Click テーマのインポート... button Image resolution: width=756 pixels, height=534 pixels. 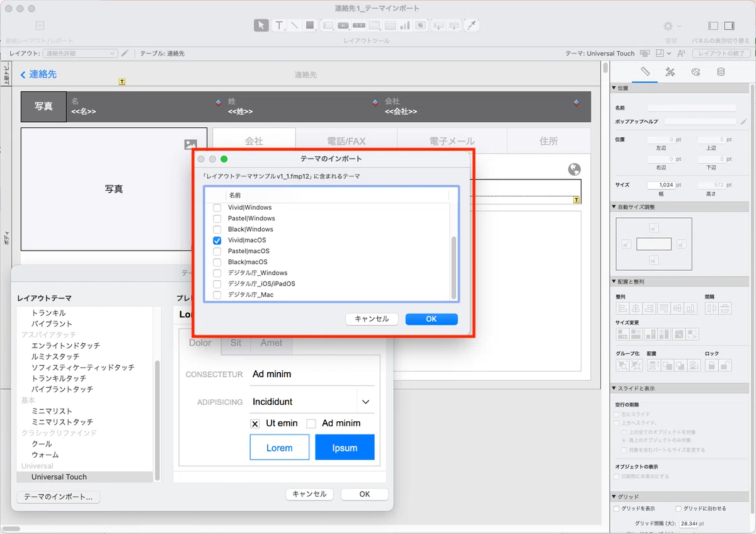coord(58,497)
